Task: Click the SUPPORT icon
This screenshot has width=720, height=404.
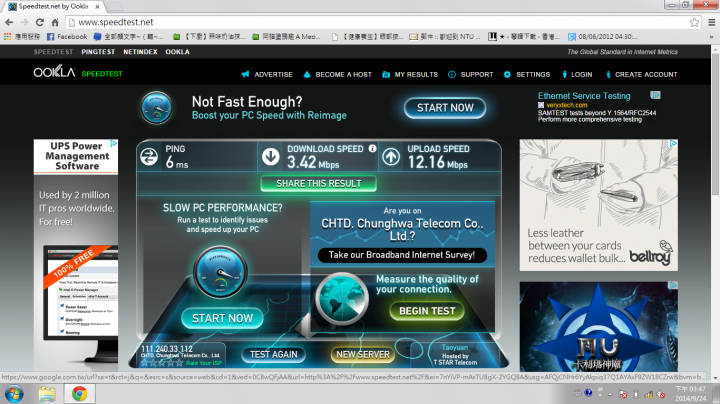Action: (452, 74)
